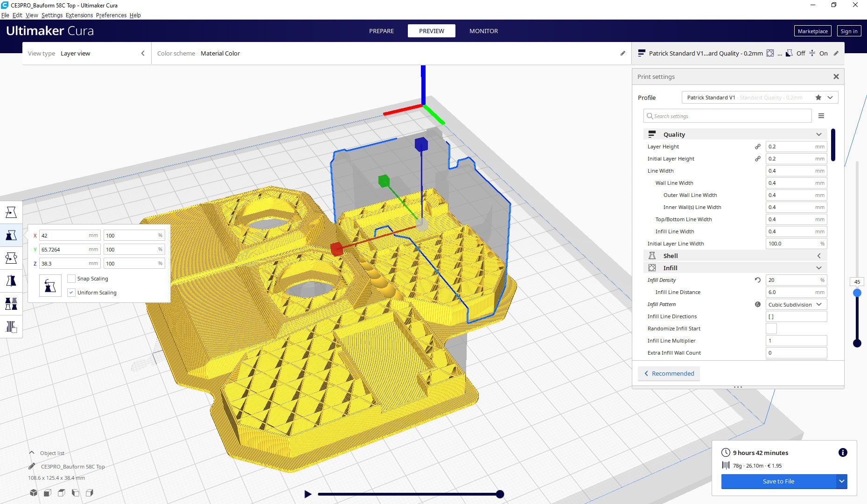
Task: Switch to right side view camera icon
Action: pos(90,493)
